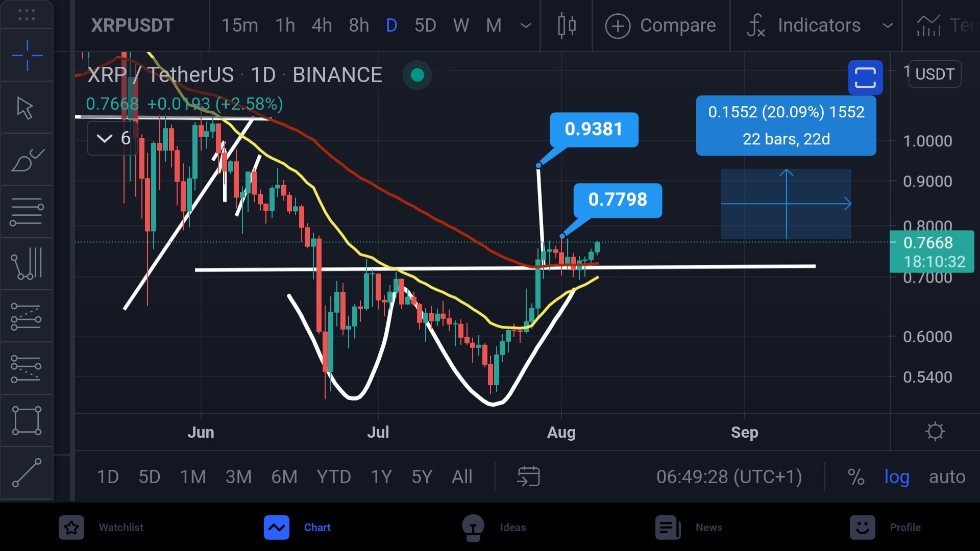Toggle auto scale mode
This screenshot has width=980, height=551.
947,477
